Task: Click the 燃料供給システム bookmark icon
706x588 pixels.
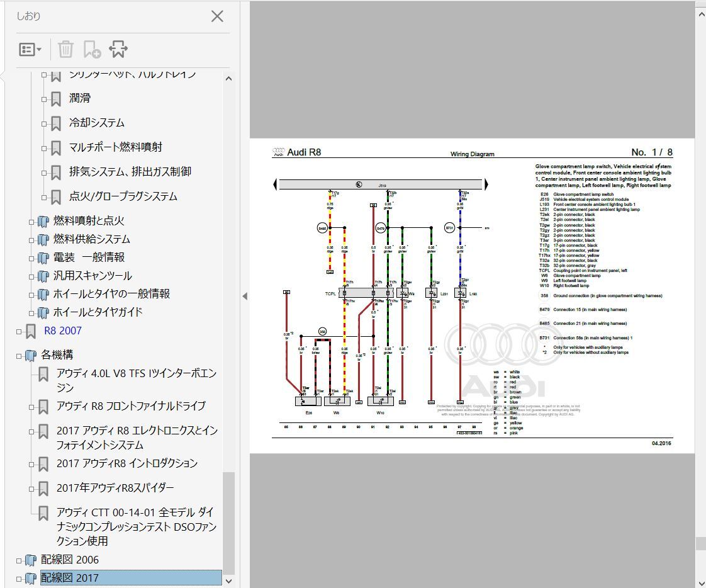Action: click(x=43, y=240)
